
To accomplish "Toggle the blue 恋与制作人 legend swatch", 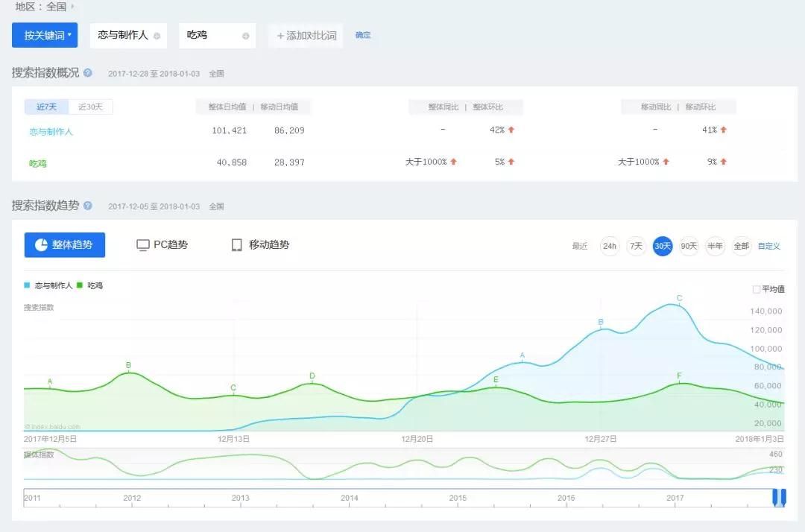I will pos(27,285).
